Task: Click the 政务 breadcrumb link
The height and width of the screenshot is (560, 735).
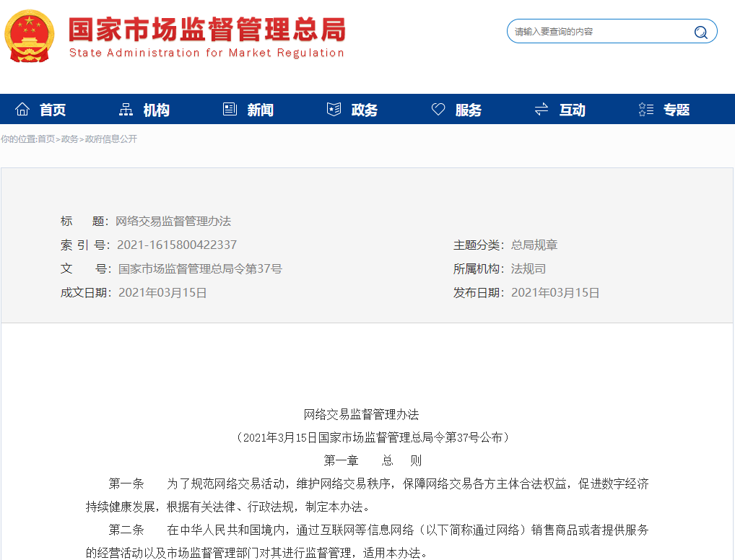Action: click(x=70, y=139)
